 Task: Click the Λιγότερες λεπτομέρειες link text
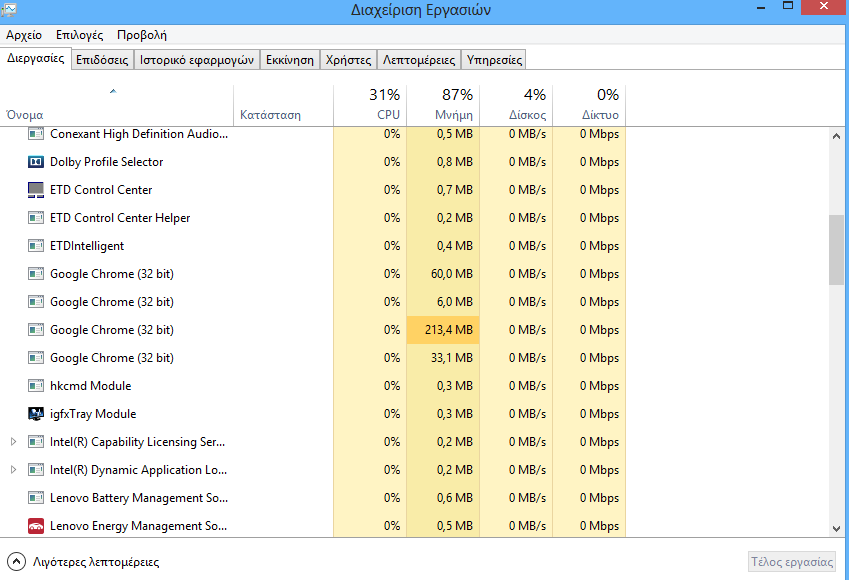pos(96,562)
